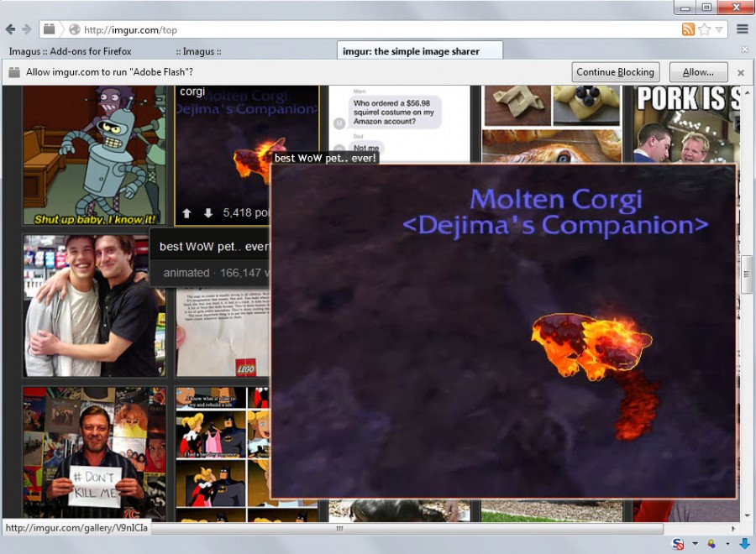Click the ScriptSafe icon in the add-on bar
This screenshot has width=756, height=554.
point(678,544)
